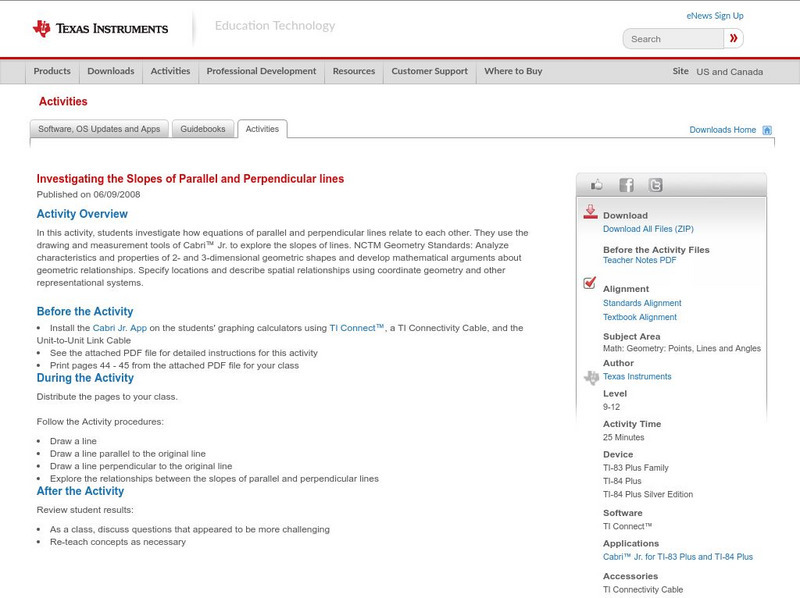Open eNews Sign Up link

coord(715,16)
